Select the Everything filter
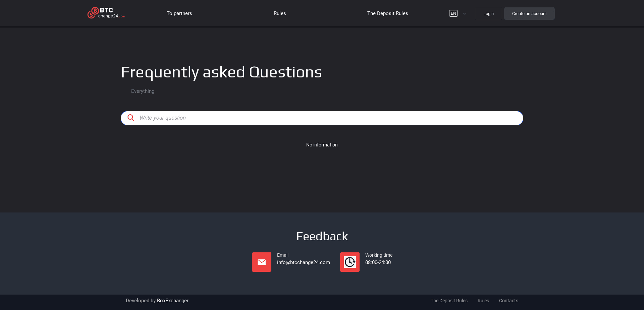The height and width of the screenshot is (310, 644). [x=143, y=91]
